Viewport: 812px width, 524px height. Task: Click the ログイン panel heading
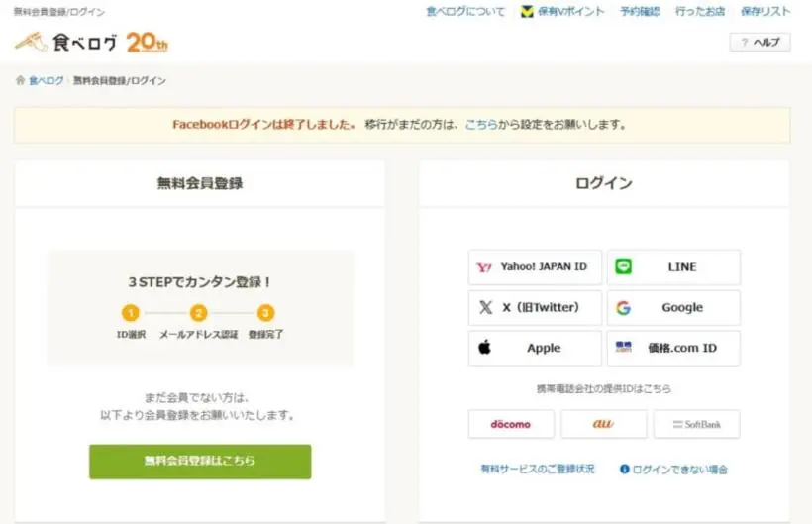pos(604,183)
